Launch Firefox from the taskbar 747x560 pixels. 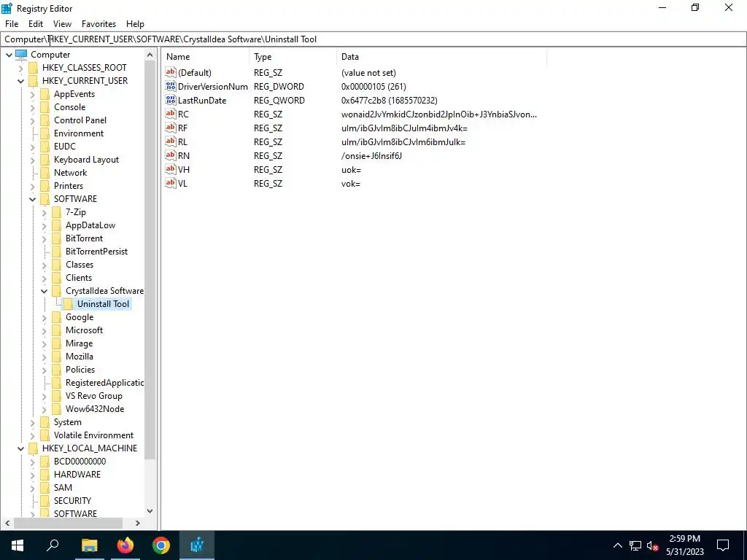[125, 545]
